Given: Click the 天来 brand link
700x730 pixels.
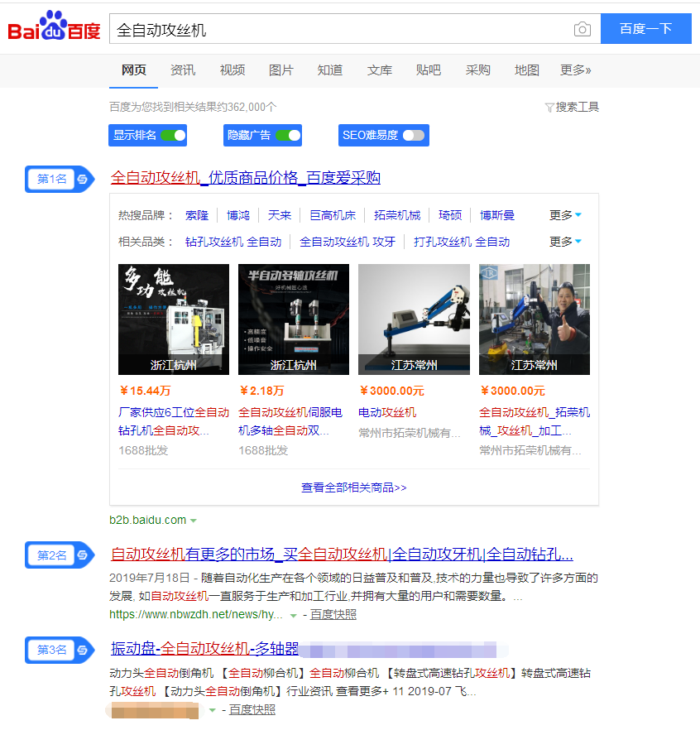Looking at the screenshot, I should click(x=280, y=215).
